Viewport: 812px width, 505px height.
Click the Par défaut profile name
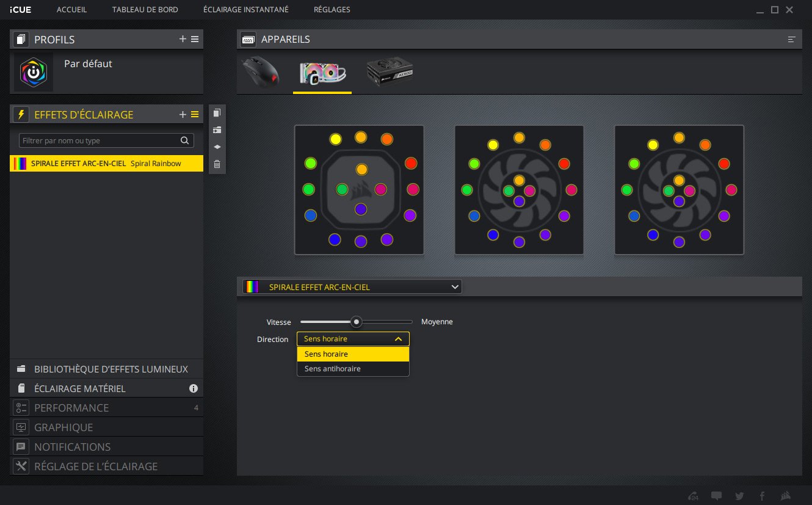pos(88,64)
